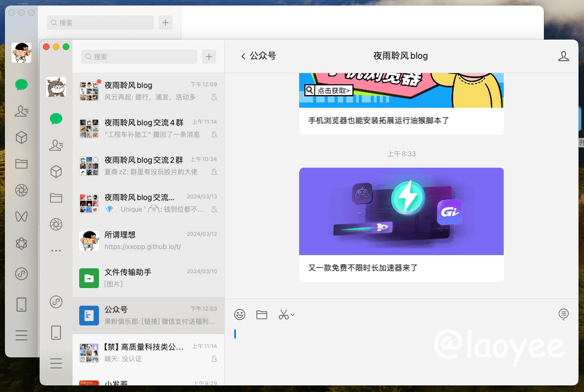This screenshot has height=392, width=584.
Task: Click the send file folder icon in chat toolbar
Action: tap(262, 314)
